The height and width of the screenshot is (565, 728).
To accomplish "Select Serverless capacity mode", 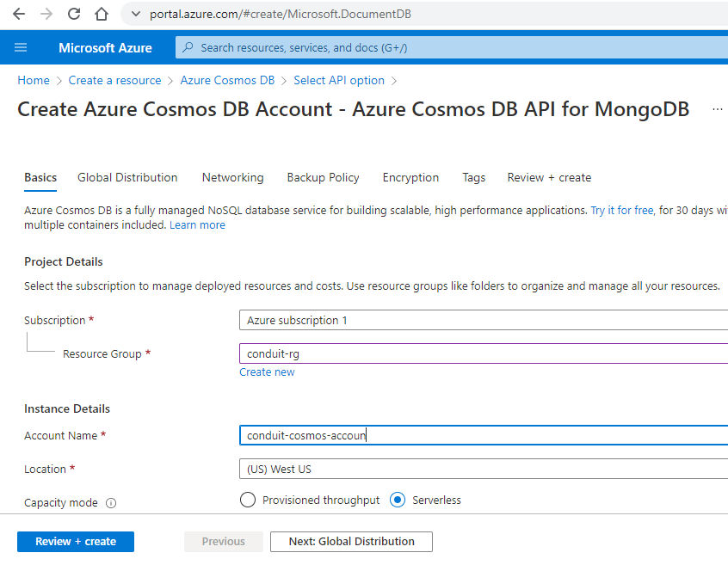I will 398,500.
